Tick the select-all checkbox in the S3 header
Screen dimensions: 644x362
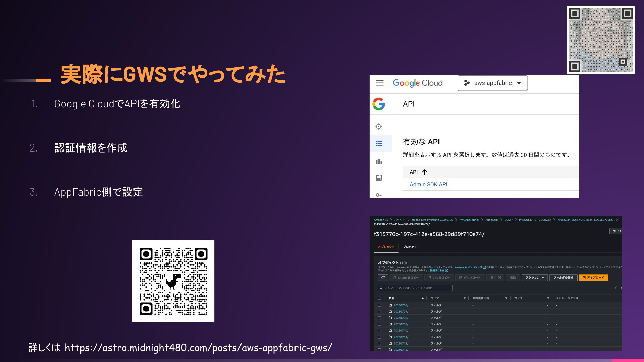click(x=380, y=298)
